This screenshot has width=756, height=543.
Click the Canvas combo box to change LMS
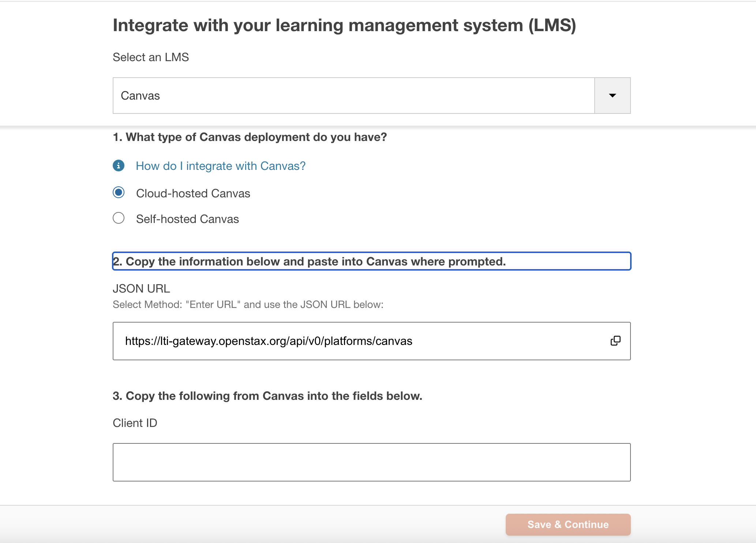[x=353, y=95]
